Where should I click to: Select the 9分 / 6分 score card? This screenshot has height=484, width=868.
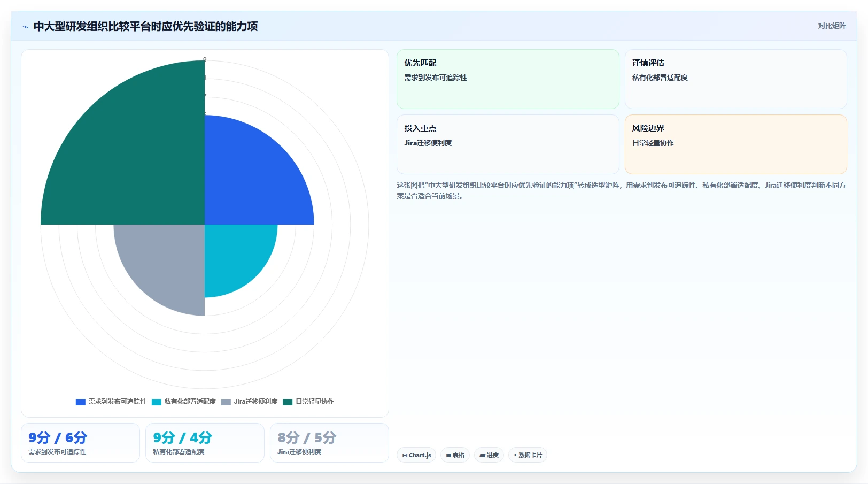point(80,443)
